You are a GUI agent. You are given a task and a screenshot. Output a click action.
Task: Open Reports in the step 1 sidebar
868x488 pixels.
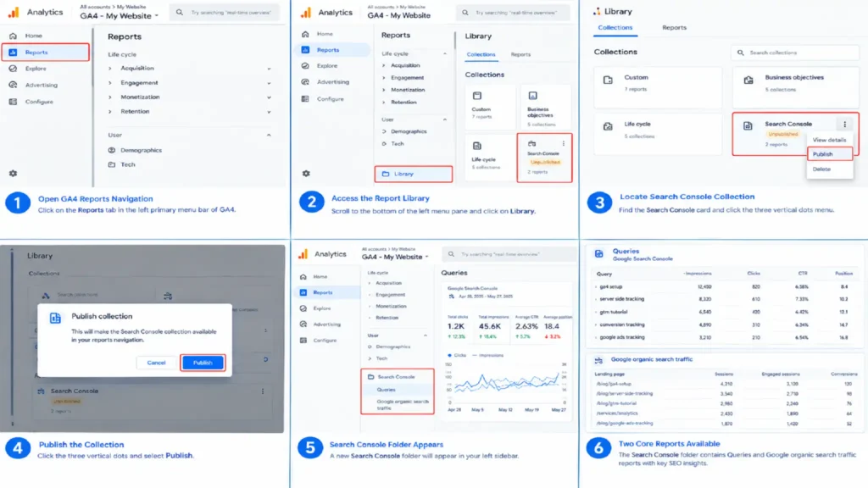point(46,52)
